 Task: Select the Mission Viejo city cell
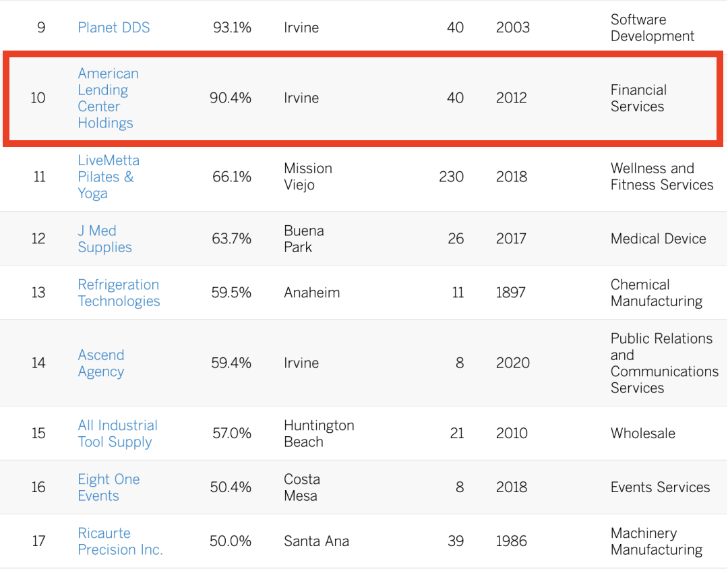click(x=307, y=177)
